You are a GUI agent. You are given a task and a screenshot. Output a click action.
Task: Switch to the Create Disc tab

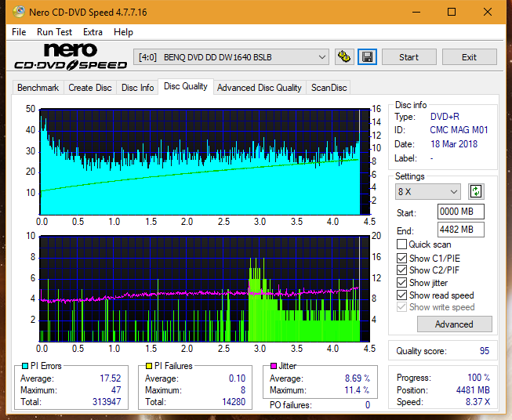coord(90,88)
